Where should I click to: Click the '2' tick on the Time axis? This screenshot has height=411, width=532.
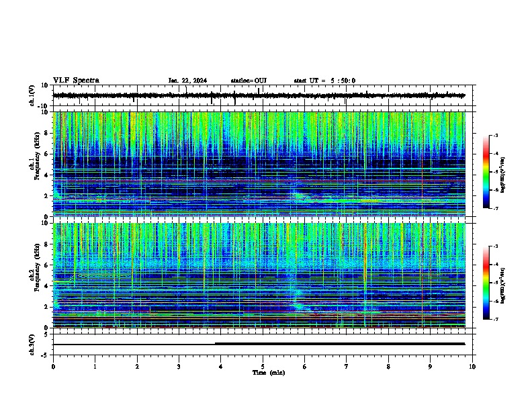click(x=137, y=367)
